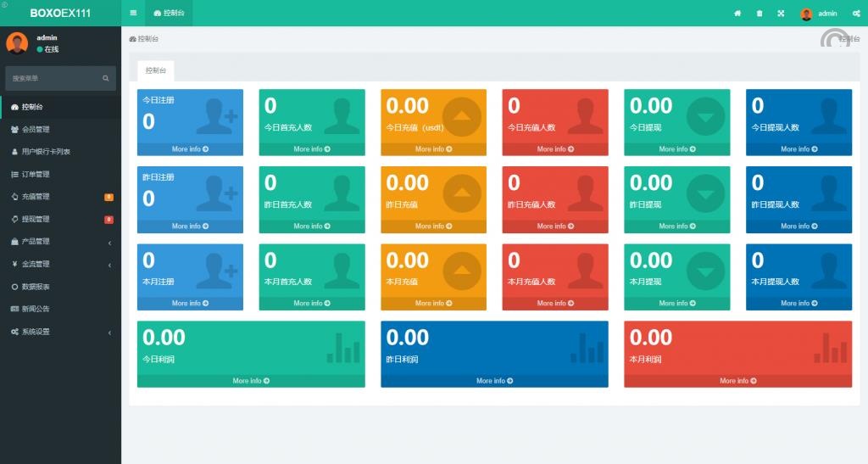Expand the 系统设置 submenu
The width and height of the screenshot is (868, 464).
59,332
